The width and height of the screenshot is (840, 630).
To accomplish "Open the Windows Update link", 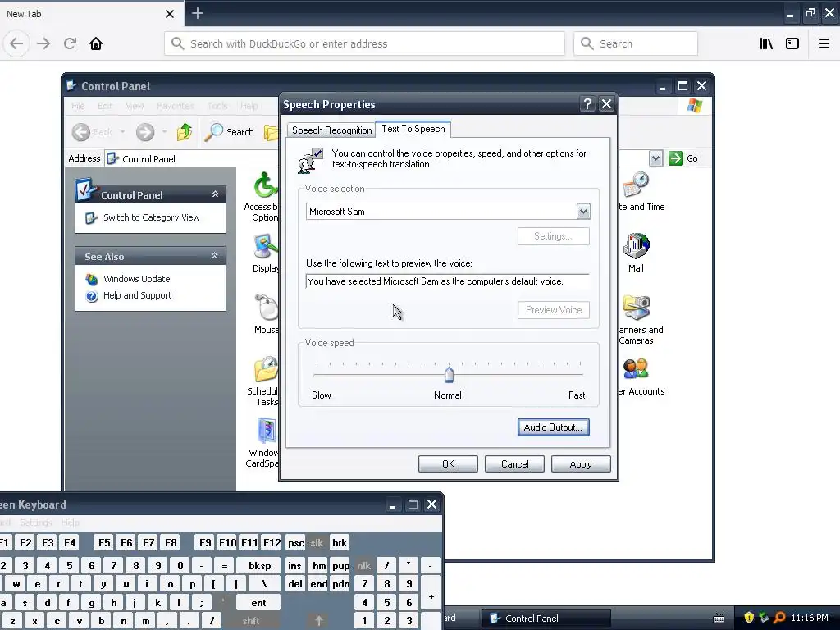I will 137,279.
